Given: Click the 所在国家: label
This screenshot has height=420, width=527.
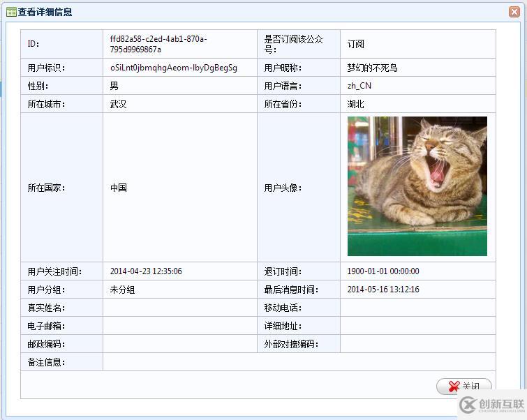Looking at the screenshot, I should (46, 188).
